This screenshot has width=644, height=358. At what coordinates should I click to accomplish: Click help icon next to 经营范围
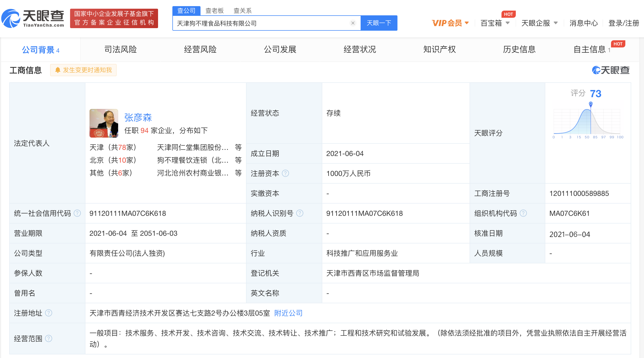click(48, 339)
